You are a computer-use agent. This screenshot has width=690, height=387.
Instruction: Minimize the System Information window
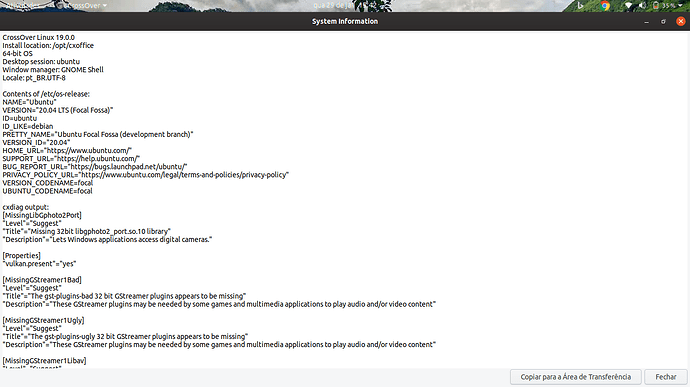646,22
